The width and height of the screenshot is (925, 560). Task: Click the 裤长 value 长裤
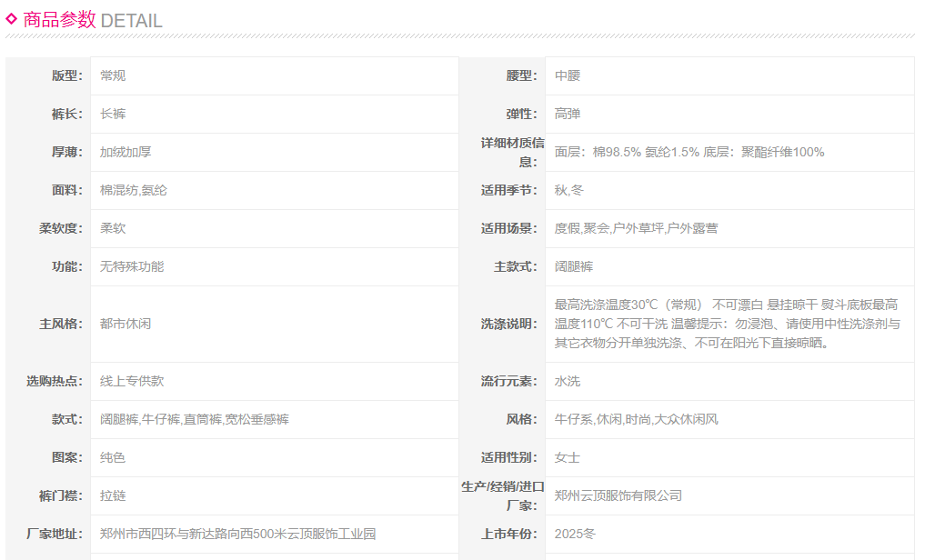113,114
